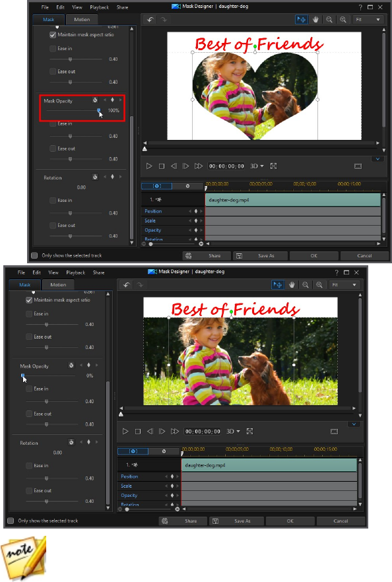This screenshot has height=582, width=392.
Task: Check Only show the selected track, heart-preview window
Action: tap(34, 255)
